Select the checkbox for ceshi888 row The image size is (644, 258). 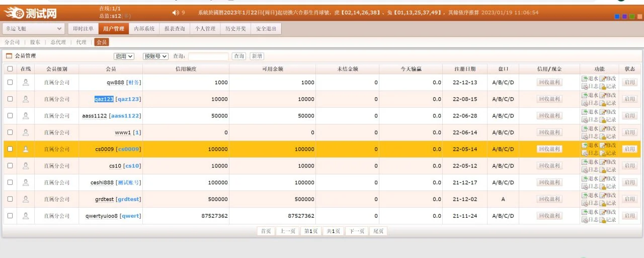click(x=10, y=182)
